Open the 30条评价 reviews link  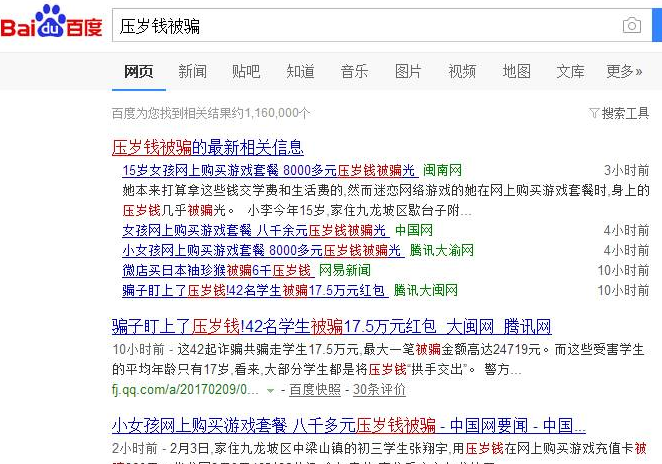(x=379, y=389)
